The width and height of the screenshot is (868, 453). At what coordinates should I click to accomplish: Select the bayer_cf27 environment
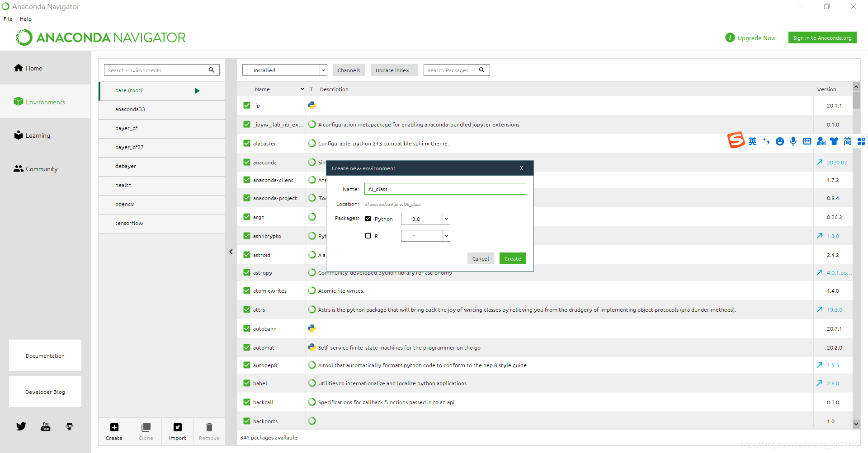(162, 147)
